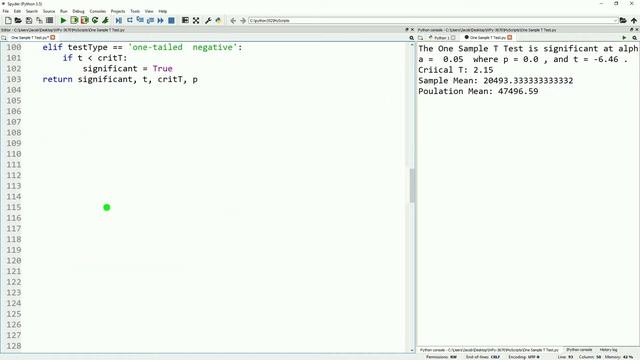
Task: Close the editor pane
Action: [412, 30]
